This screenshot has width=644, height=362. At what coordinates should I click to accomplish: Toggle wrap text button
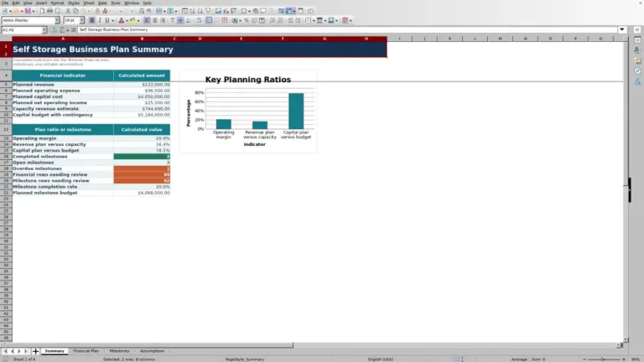[x=199, y=20]
